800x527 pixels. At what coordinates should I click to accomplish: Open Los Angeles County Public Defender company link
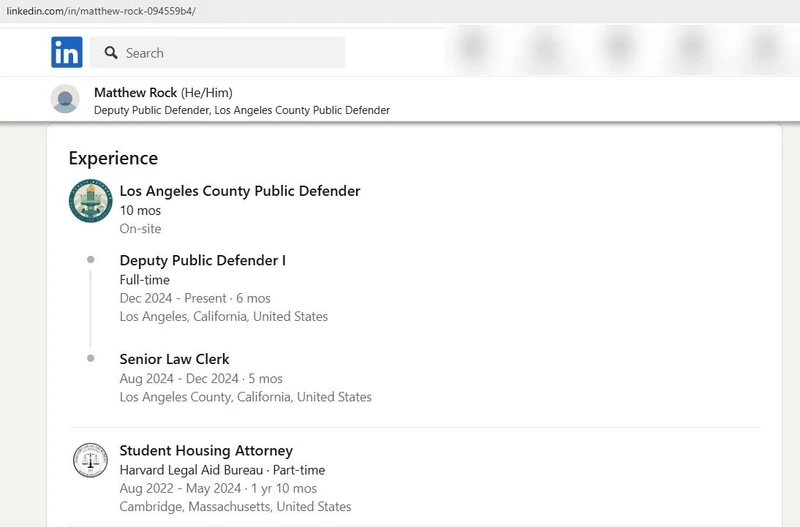pyautogui.click(x=240, y=191)
